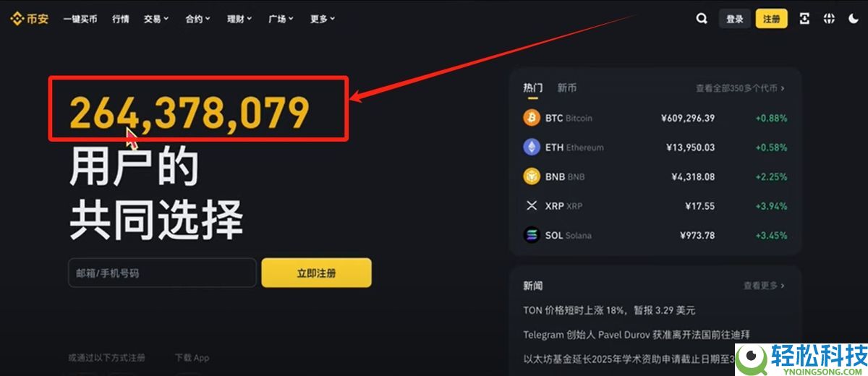The height and width of the screenshot is (376, 868).
Task: Open 查看全部350多个代币 link
Action: tap(740, 88)
